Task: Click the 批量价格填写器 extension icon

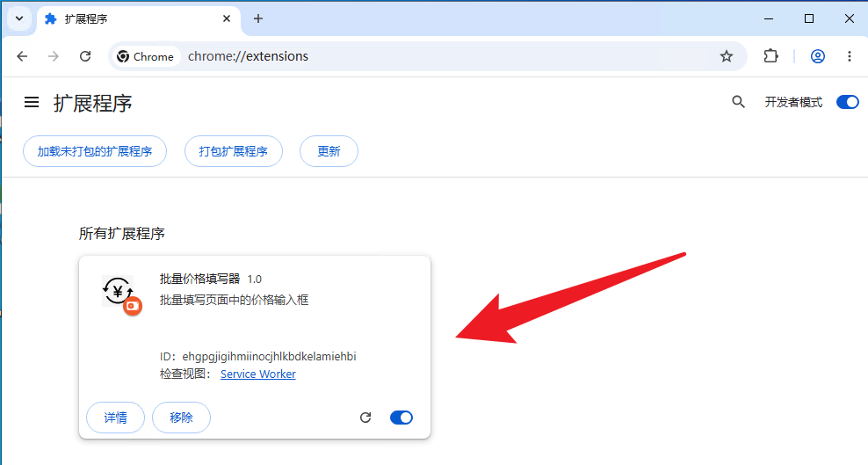Action: pos(120,294)
